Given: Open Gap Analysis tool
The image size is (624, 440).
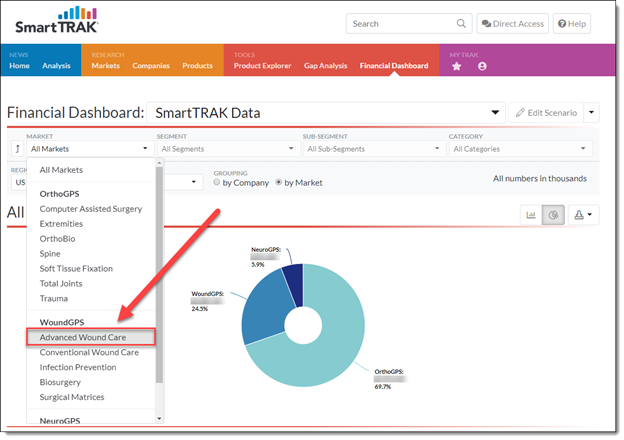Looking at the screenshot, I should point(326,66).
